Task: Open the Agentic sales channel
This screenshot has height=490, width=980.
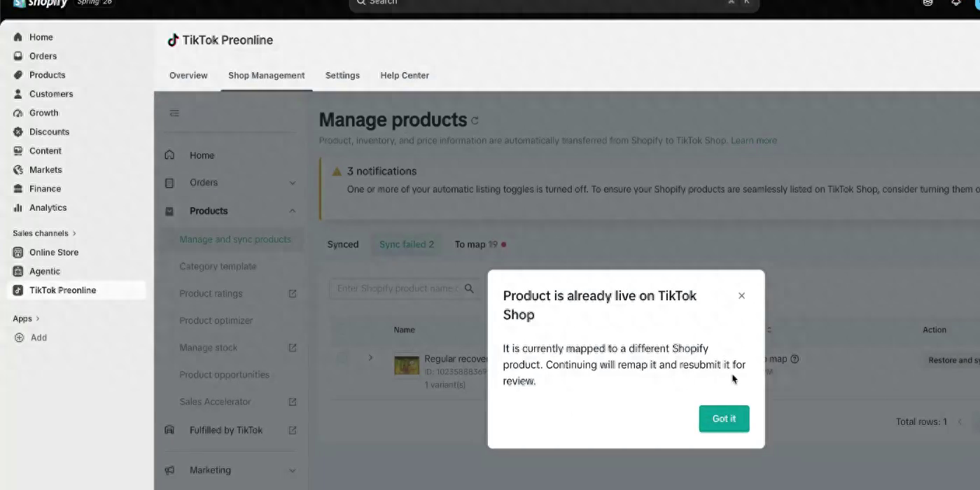Action: point(44,271)
